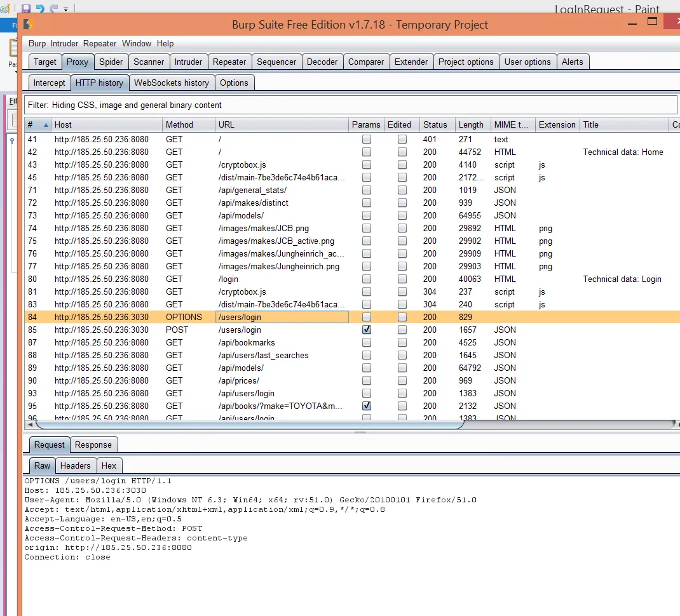Select the Intercept sub-tab

coord(50,83)
